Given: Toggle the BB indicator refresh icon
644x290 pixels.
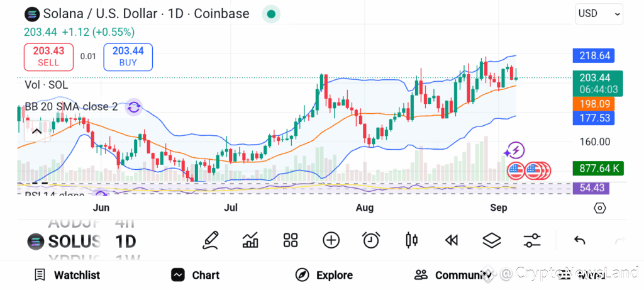Looking at the screenshot, I should pyautogui.click(x=134, y=108).
